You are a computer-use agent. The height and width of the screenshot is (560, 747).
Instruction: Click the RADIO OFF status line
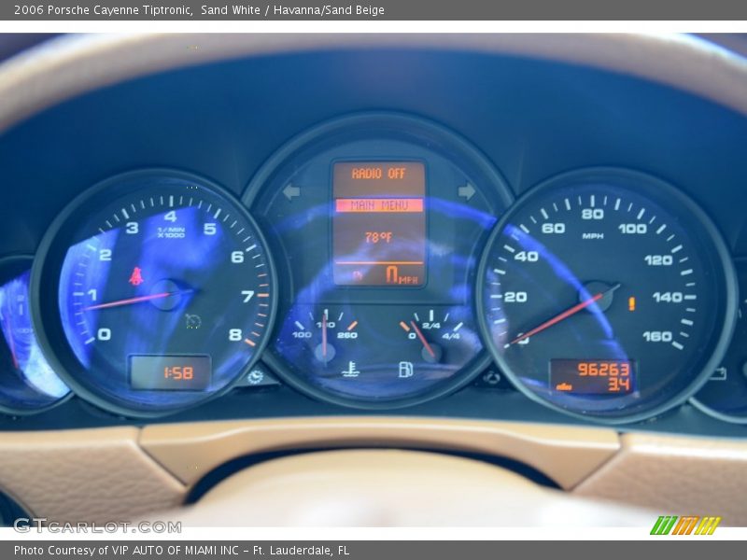[x=379, y=174]
